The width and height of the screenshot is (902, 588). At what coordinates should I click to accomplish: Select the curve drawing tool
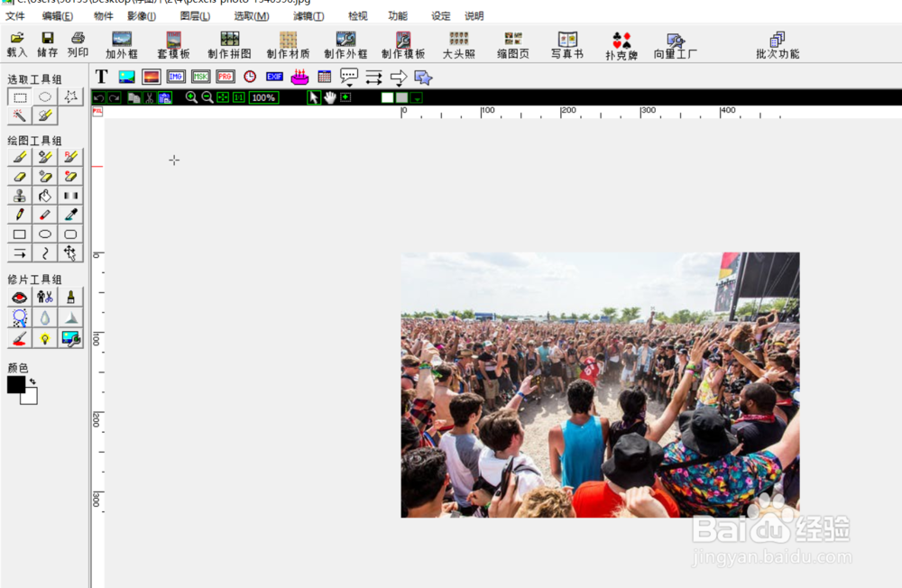click(45, 253)
